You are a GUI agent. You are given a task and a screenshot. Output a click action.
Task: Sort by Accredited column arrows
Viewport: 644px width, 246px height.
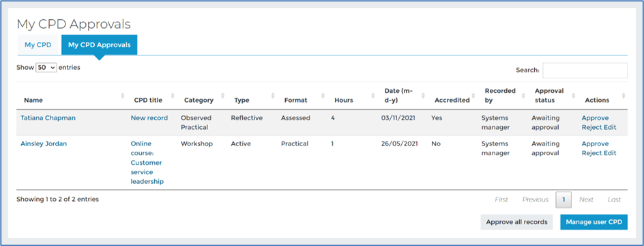(473, 96)
